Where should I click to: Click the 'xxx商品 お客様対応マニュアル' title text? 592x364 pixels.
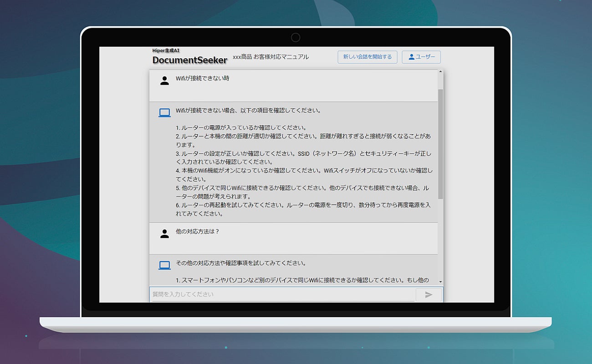pos(270,57)
